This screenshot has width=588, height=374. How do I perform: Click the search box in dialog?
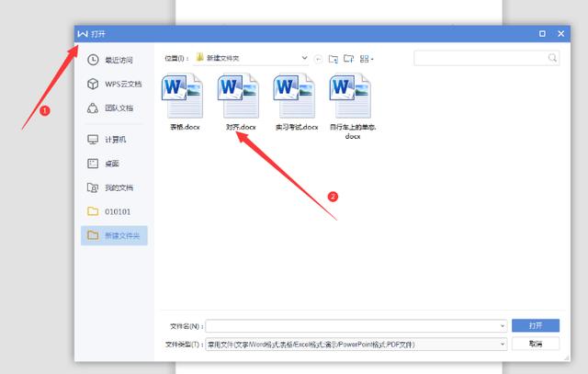point(486,58)
